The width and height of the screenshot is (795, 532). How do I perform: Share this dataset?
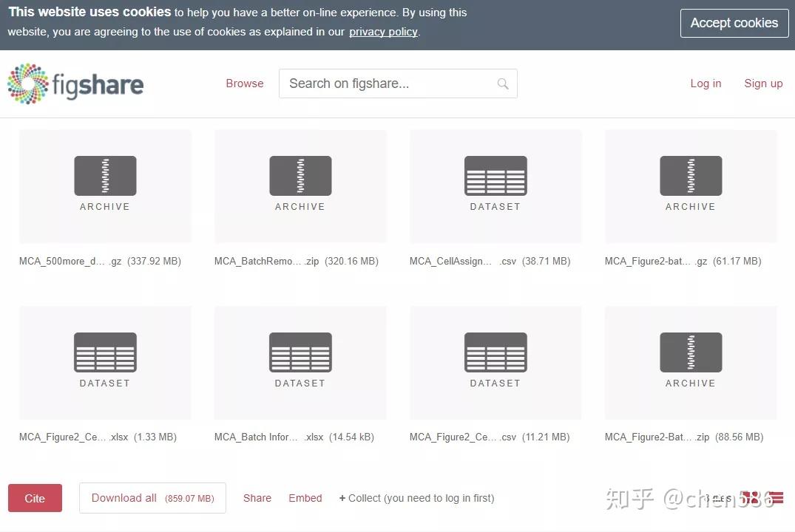click(x=257, y=497)
